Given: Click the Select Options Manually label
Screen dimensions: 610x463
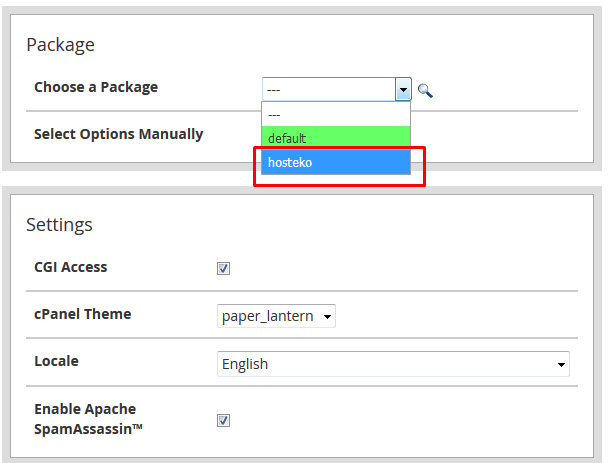Looking at the screenshot, I should click(x=119, y=134).
